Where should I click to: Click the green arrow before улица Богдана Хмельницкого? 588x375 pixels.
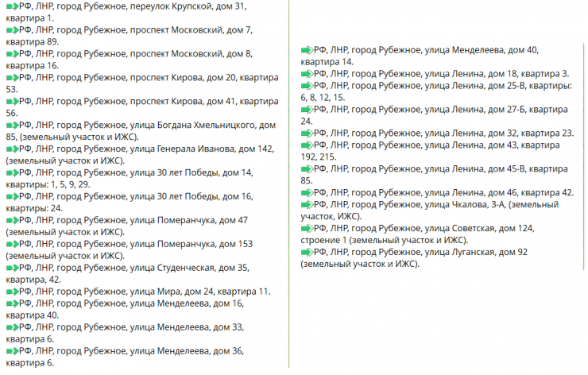(x=11, y=125)
